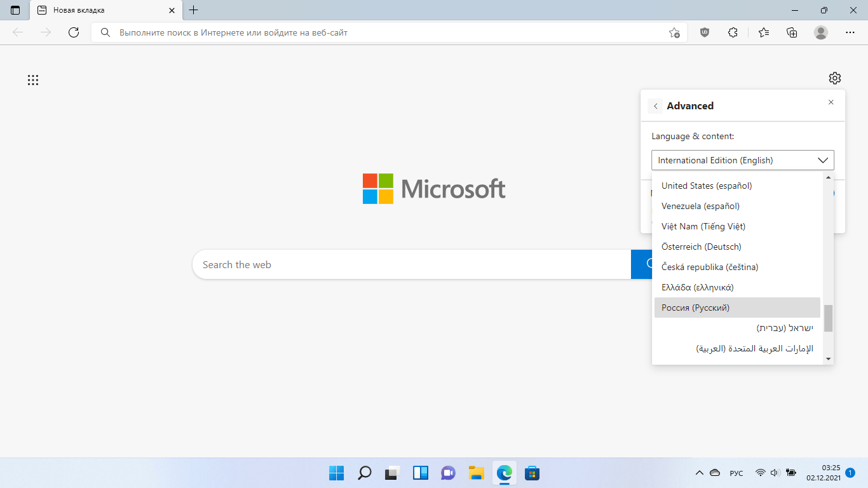Open Windows taskbar search

click(364, 473)
